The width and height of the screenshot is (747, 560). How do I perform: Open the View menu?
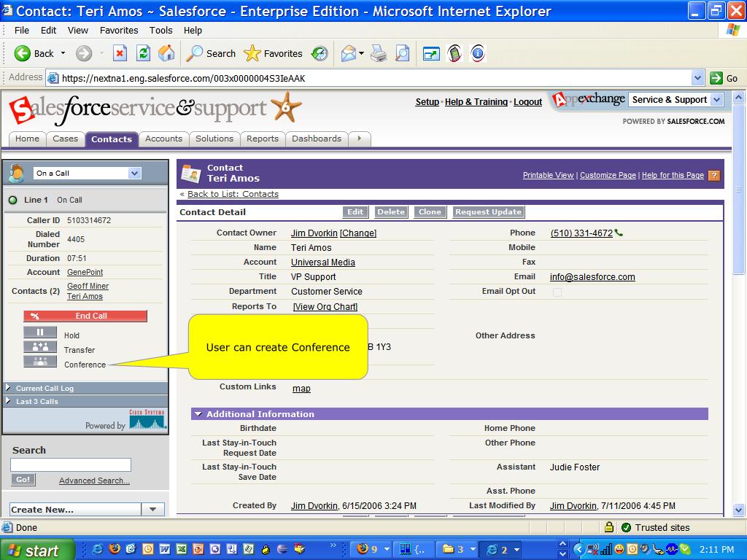(x=77, y=30)
